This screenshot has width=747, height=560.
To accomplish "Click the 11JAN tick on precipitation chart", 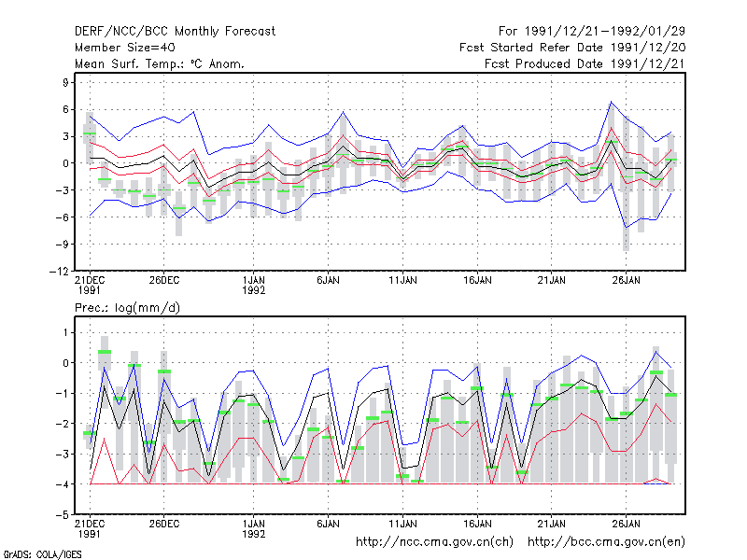I will point(402,525).
